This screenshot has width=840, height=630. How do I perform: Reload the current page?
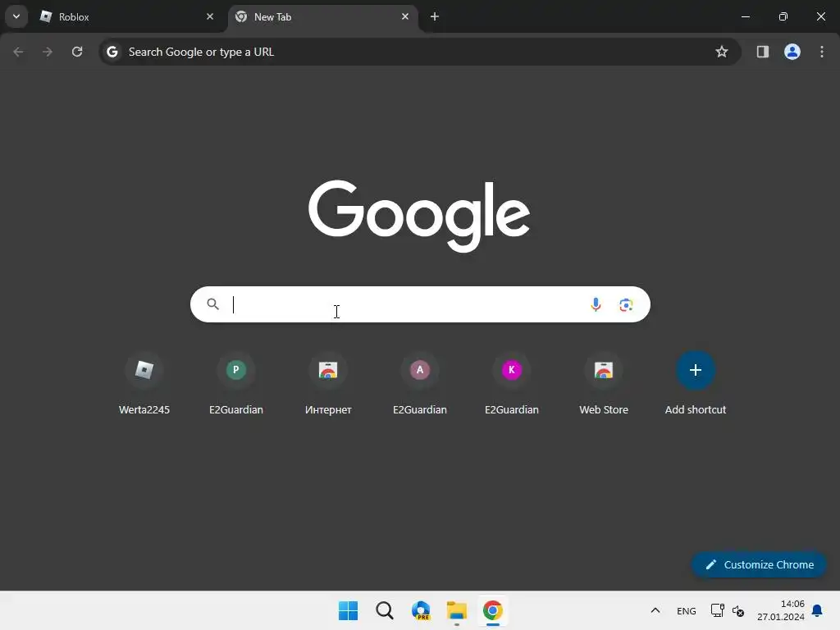pos(77,52)
